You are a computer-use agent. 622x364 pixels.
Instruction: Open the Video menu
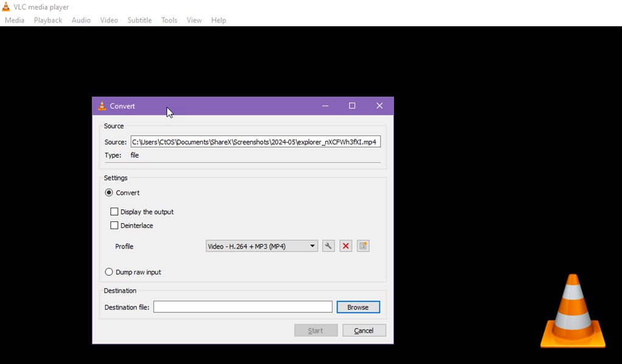pos(109,20)
